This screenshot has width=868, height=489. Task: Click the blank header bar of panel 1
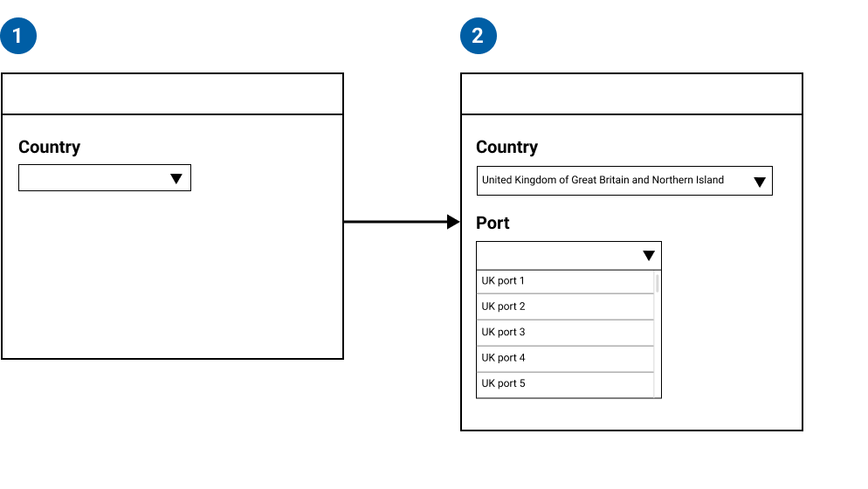tap(172, 94)
